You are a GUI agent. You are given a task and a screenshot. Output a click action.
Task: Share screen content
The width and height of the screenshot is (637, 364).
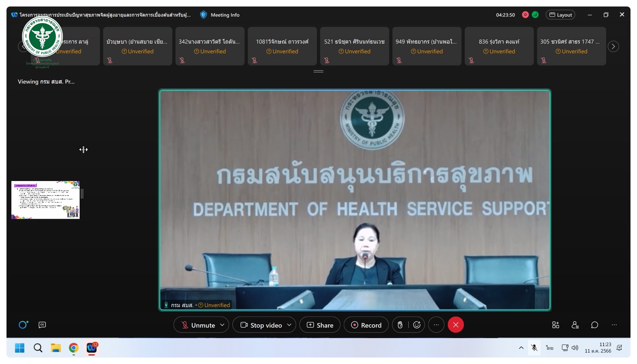[320, 325]
